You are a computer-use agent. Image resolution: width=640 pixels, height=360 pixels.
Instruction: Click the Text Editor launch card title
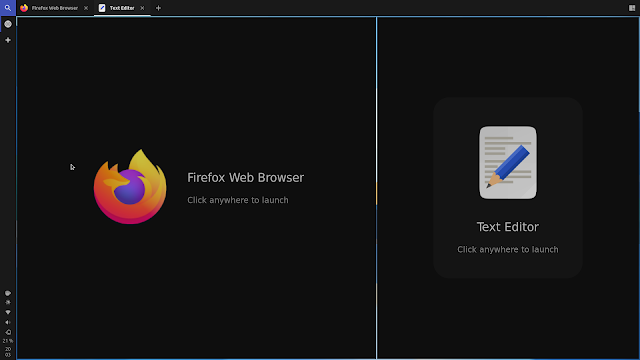508,227
